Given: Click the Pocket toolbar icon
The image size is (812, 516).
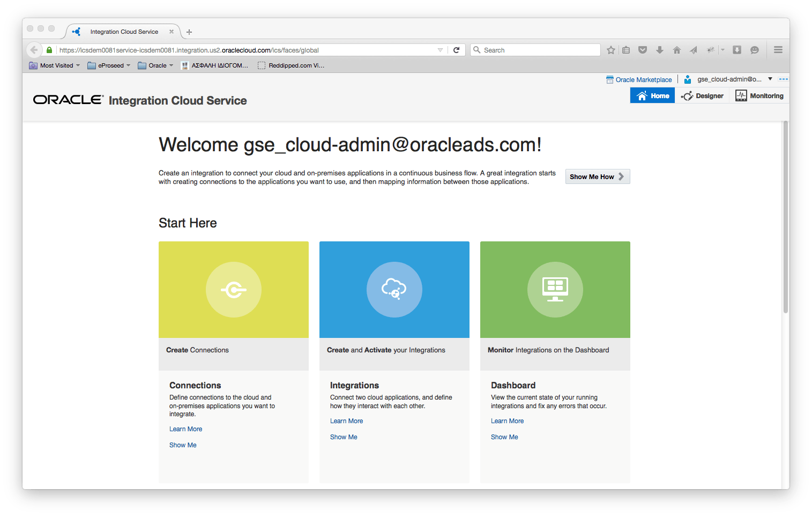Looking at the screenshot, I should pyautogui.click(x=643, y=50).
